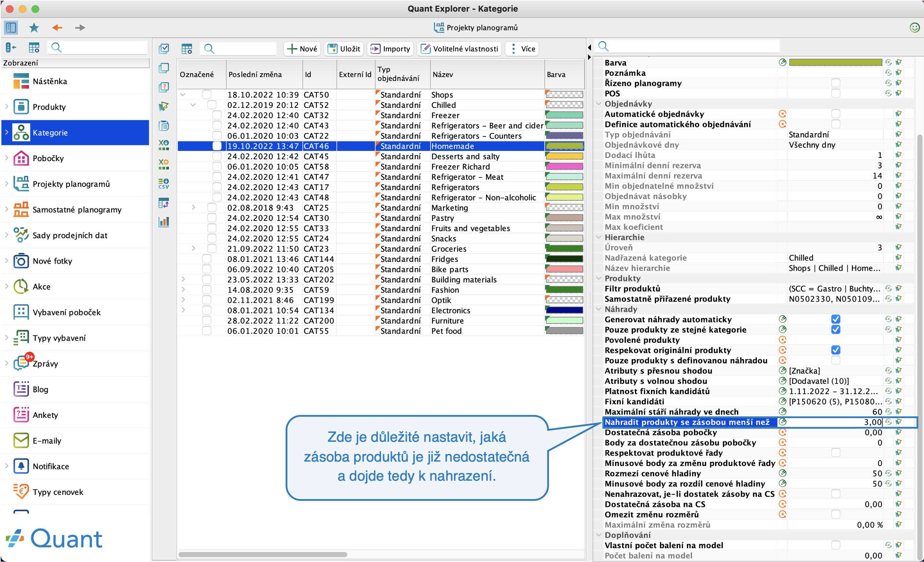Open Nové fotky section
The image size is (924, 562).
tap(75, 261)
